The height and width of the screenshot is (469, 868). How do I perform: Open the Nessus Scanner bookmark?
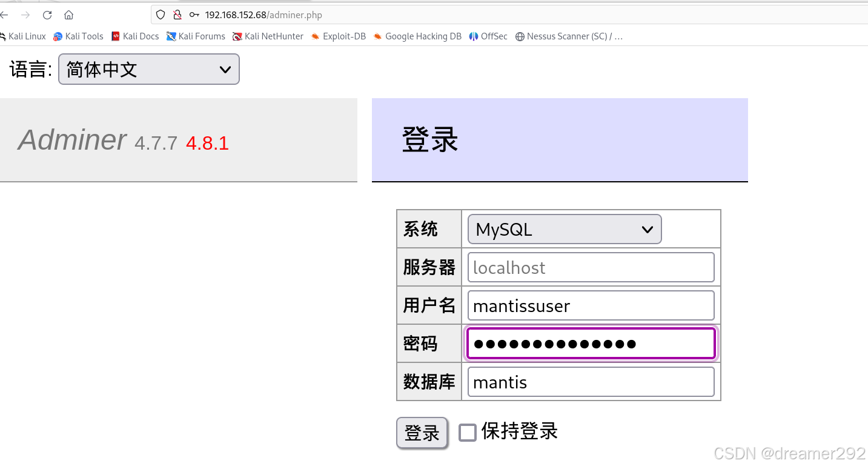pyautogui.click(x=569, y=36)
